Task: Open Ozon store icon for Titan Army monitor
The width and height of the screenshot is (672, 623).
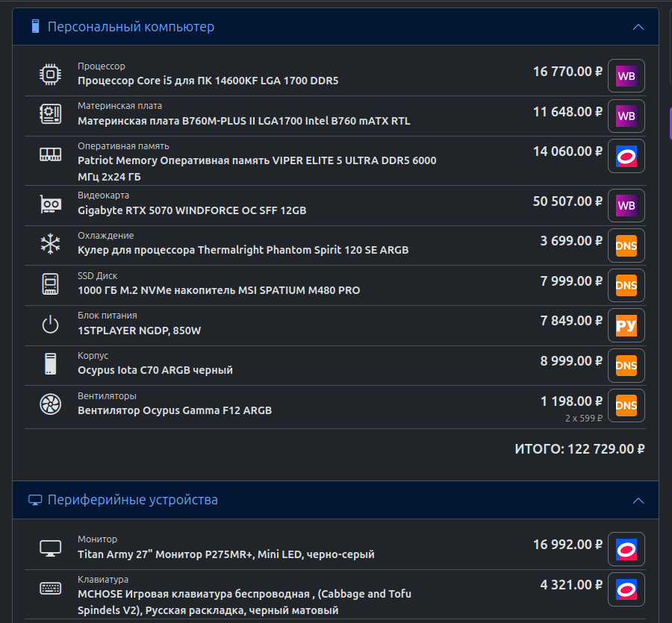Action: click(626, 549)
